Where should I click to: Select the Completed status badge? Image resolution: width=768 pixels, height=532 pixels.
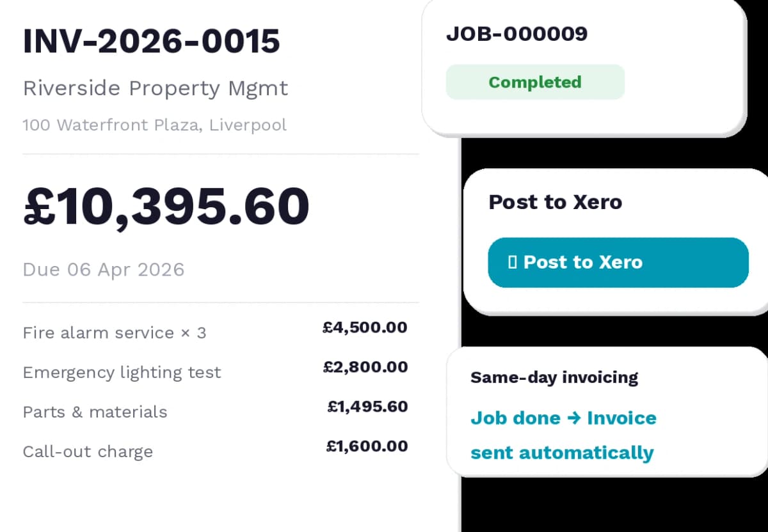(535, 82)
